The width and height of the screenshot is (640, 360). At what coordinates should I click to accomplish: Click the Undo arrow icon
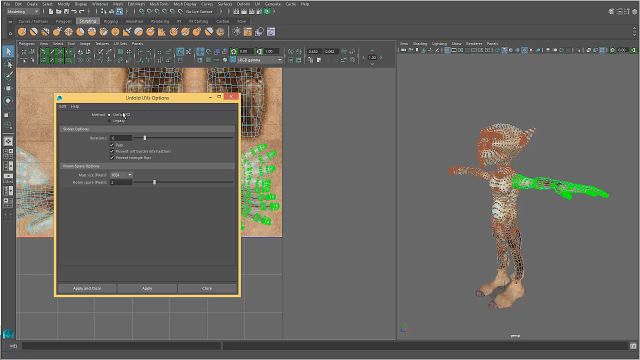click(x=74, y=11)
